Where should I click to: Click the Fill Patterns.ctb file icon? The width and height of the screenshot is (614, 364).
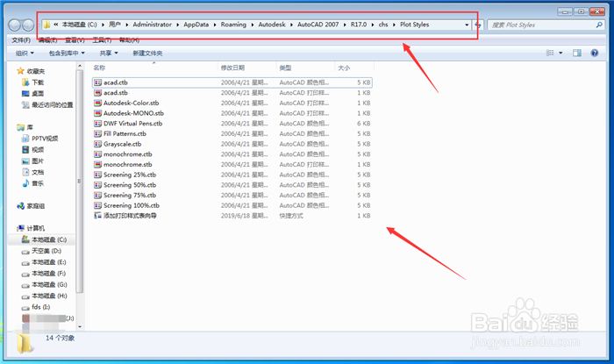click(x=98, y=133)
